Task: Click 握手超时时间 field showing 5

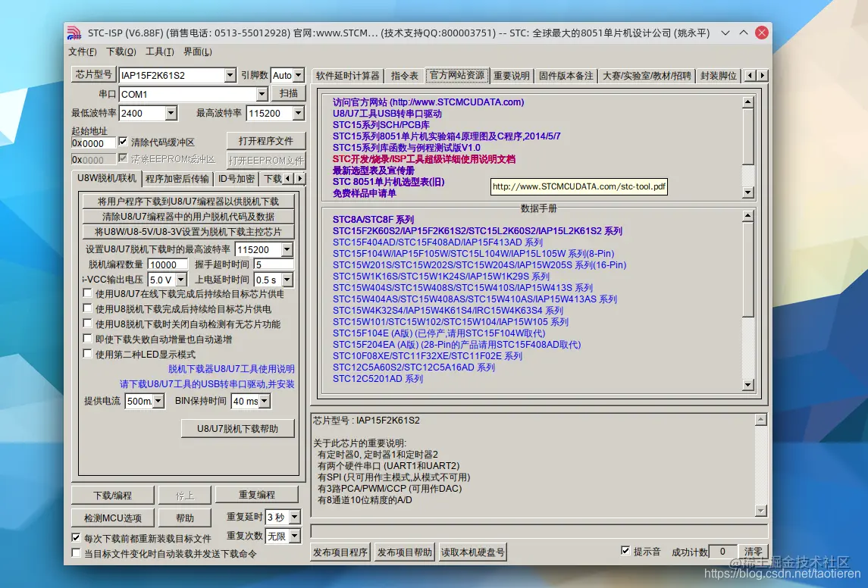Action: click(274, 264)
